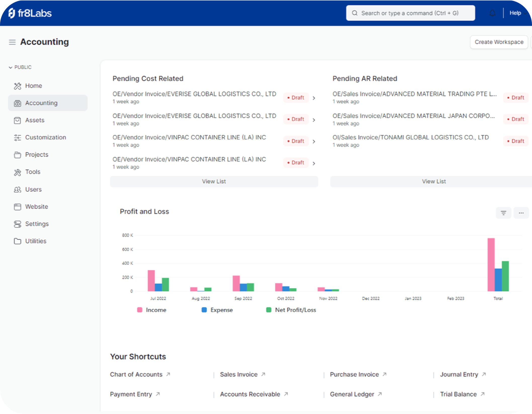Click the Assets sidebar icon
532x414 pixels.
pyautogui.click(x=17, y=120)
